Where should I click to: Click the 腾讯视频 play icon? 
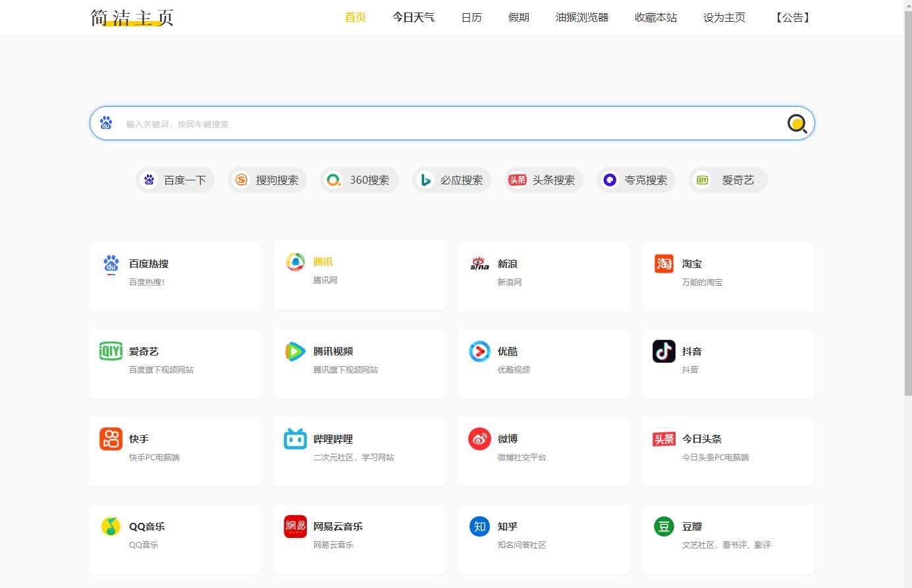[x=295, y=351]
